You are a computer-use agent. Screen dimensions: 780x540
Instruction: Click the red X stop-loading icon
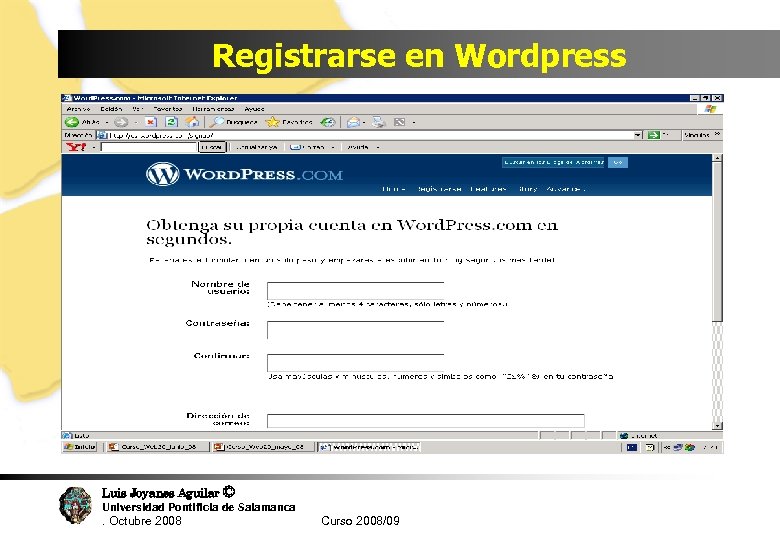(x=151, y=122)
